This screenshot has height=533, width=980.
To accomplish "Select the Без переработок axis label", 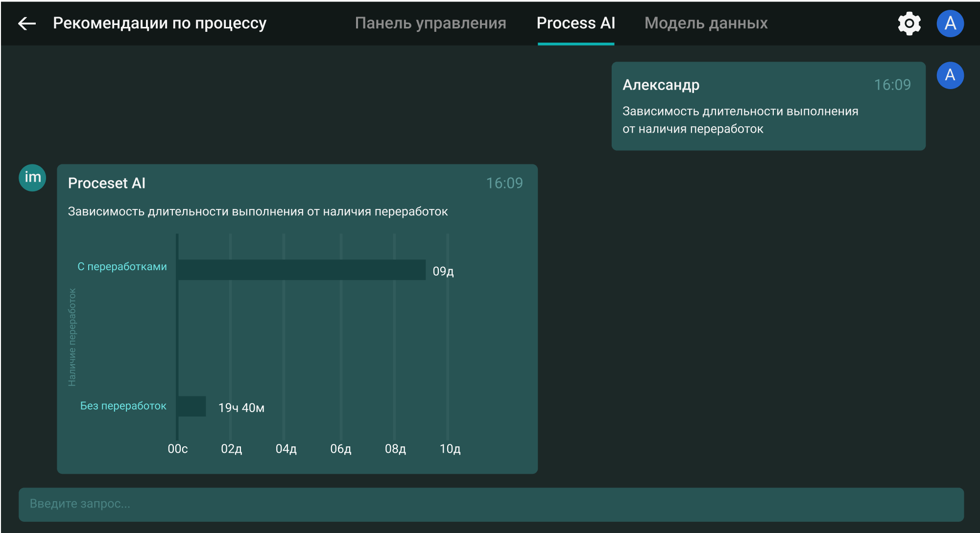I will (123, 406).
